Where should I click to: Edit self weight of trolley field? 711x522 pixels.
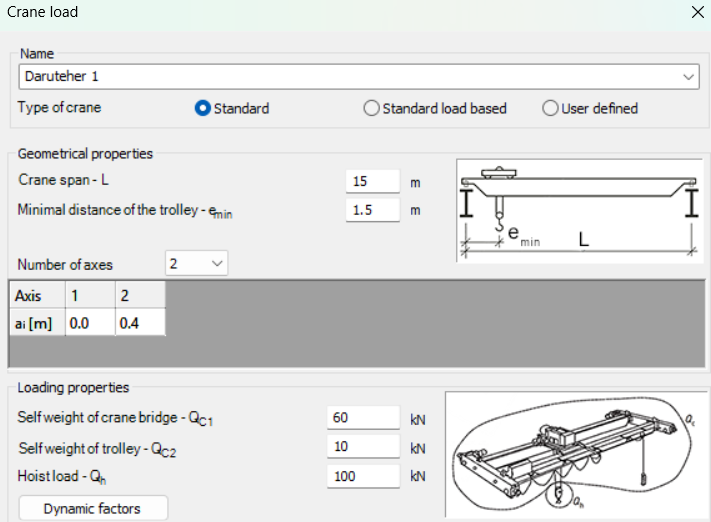(x=363, y=447)
